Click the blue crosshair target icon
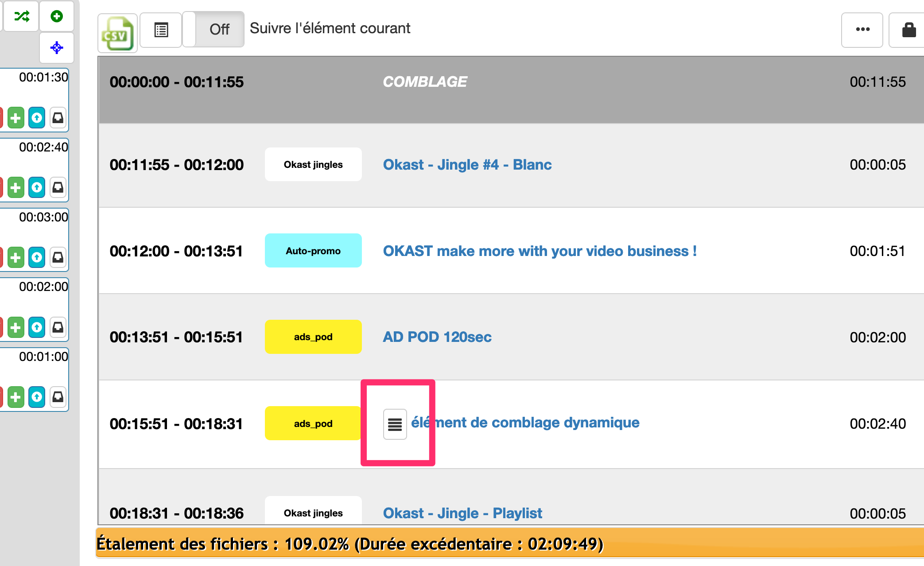 click(x=57, y=47)
